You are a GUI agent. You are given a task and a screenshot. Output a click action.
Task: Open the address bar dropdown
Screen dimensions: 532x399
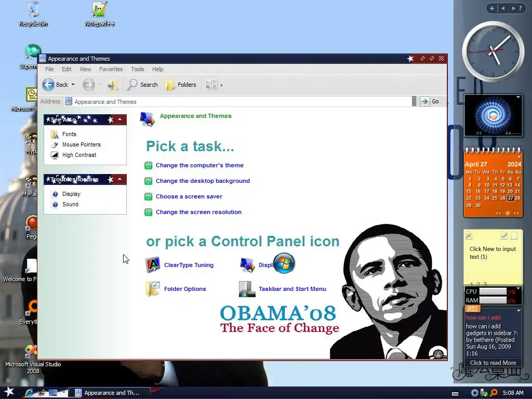414,101
